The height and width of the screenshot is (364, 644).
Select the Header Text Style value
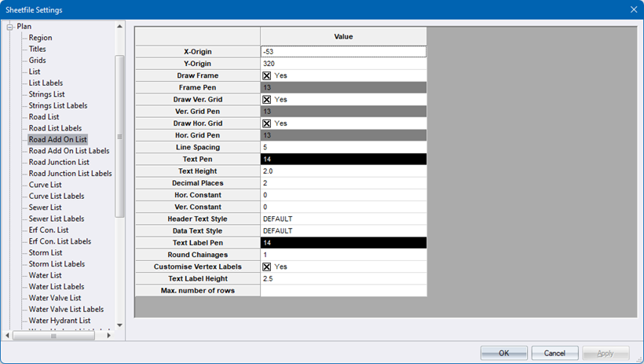click(x=344, y=219)
